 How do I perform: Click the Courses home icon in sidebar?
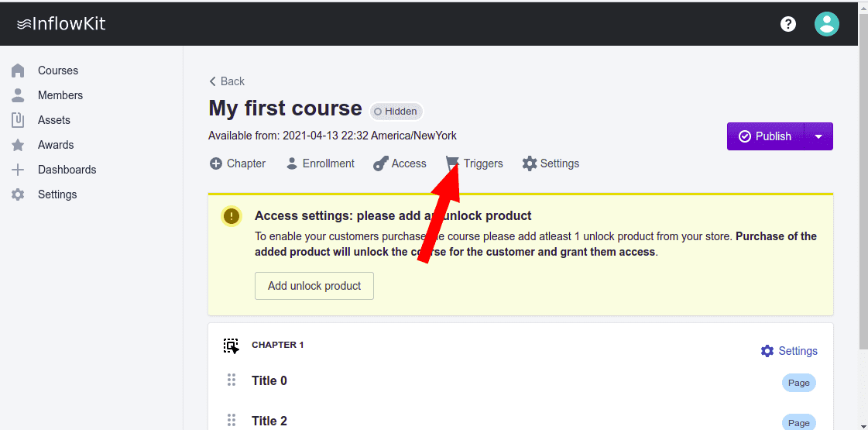point(19,71)
